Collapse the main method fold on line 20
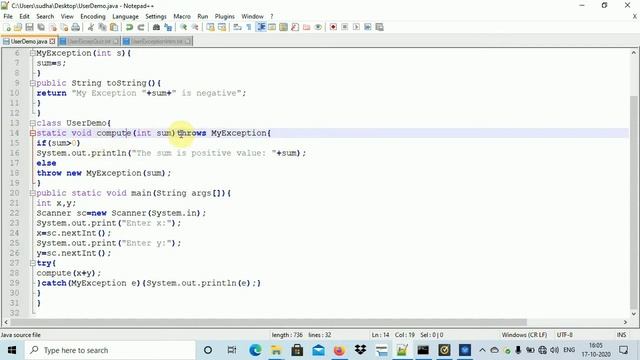Screen dimensions: 640x360 33,193
